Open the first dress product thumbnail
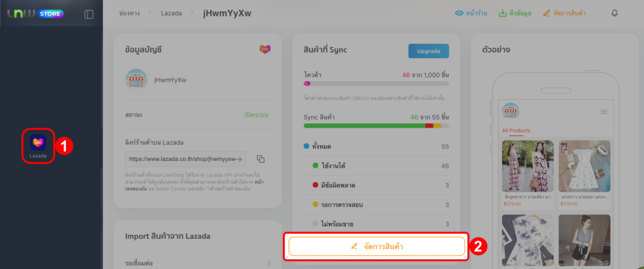This screenshot has width=644, height=269. [x=527, y=166]
